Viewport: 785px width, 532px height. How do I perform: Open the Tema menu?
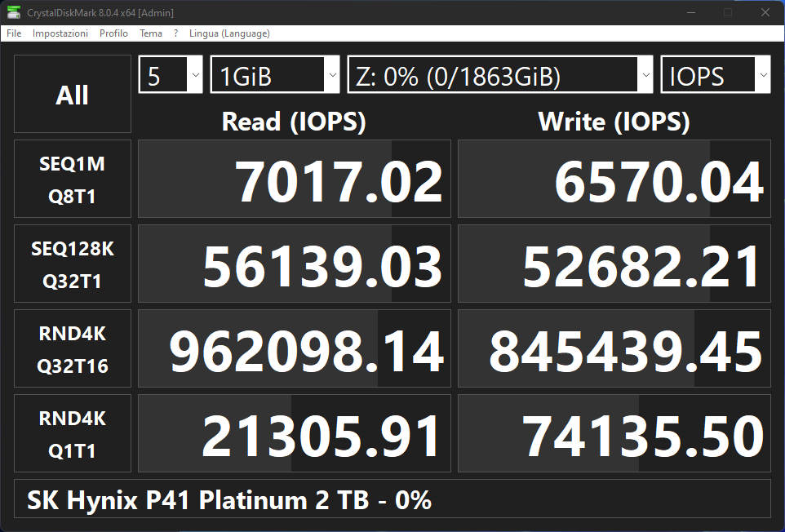(x=151, y=33)
